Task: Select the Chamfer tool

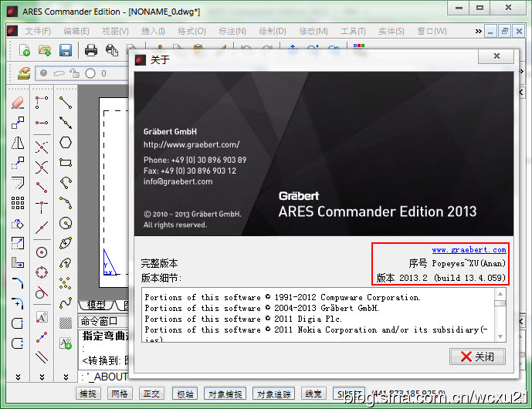Action: click(x=18, y=283)
